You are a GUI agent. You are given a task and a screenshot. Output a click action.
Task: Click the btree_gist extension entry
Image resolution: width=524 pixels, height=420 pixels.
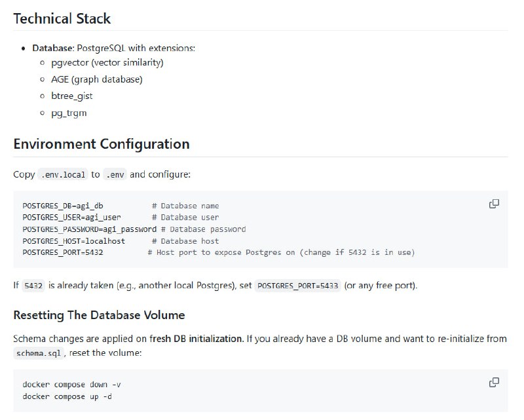[x=71, y=96]
